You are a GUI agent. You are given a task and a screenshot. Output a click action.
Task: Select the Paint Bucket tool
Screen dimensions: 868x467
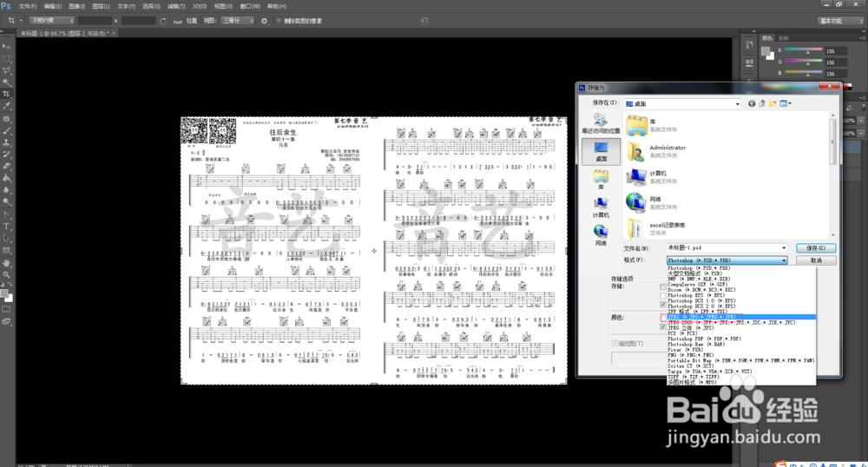tap(7, 178)
